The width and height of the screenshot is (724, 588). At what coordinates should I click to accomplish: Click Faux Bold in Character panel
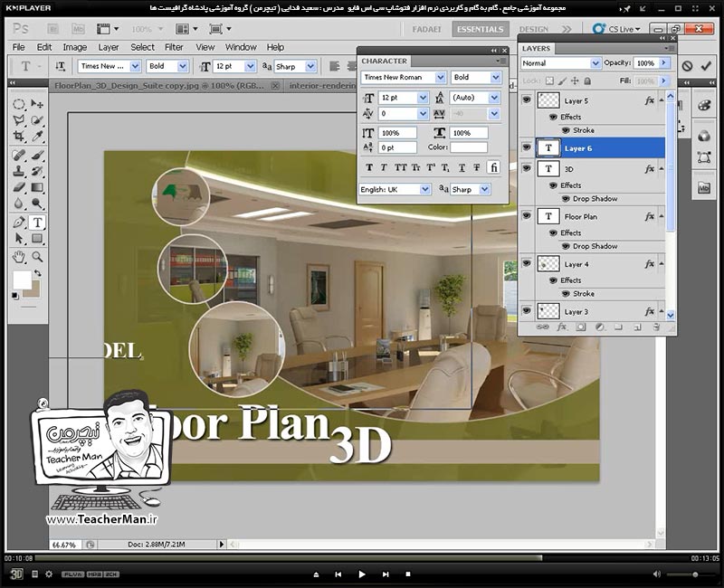(369, 167)
